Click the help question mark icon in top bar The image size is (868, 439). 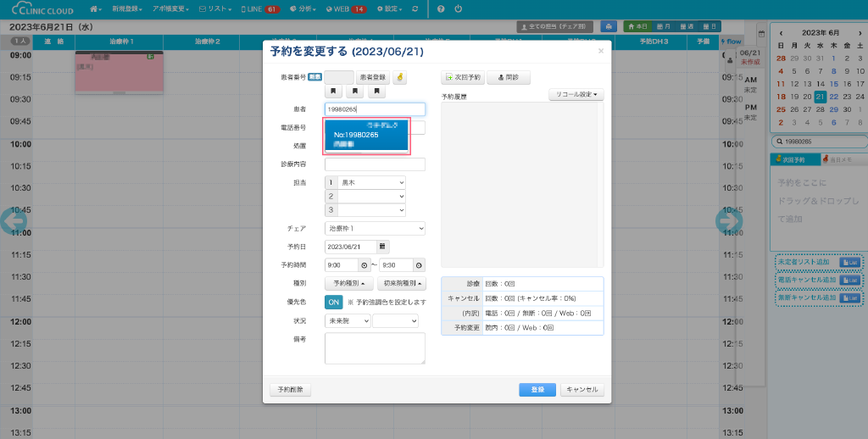pyautogui.click(x=441, y=8)
